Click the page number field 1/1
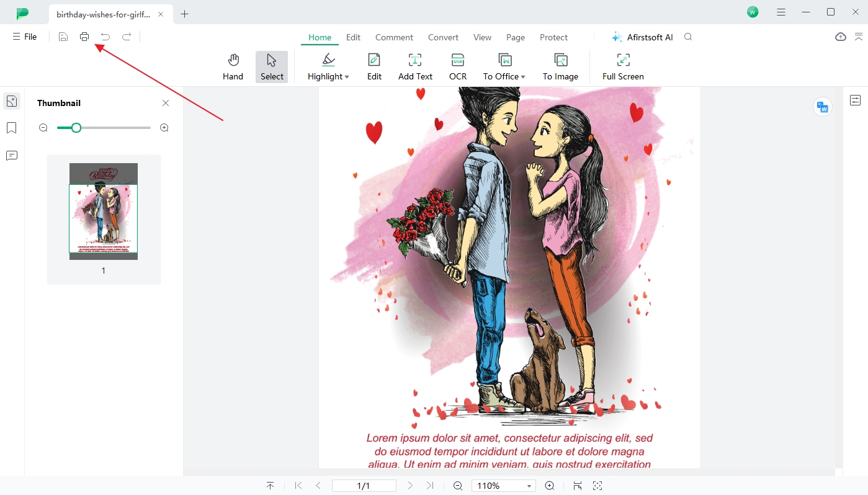Screen dimensions: 868x495 click(x=364, y=486)
